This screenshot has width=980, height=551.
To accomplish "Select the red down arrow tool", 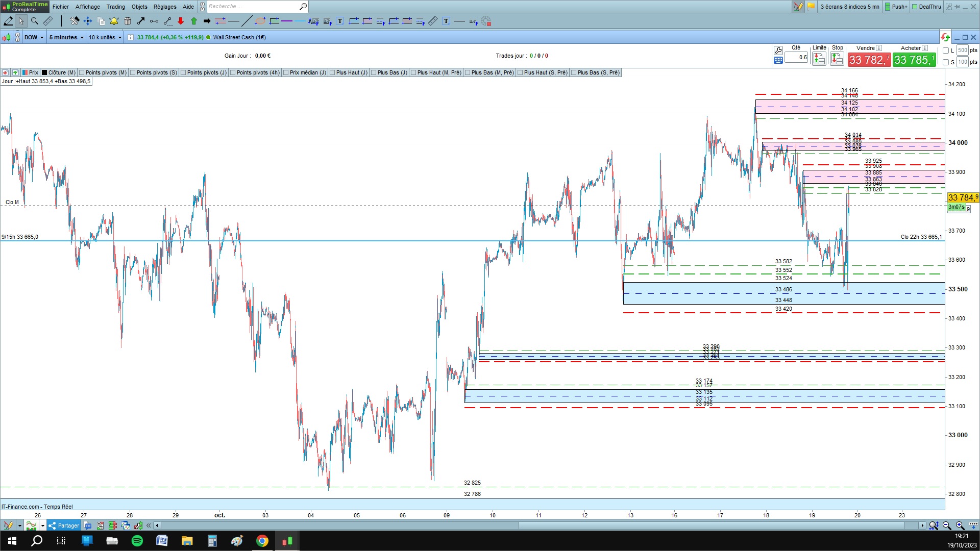I will tap(181, 21).
